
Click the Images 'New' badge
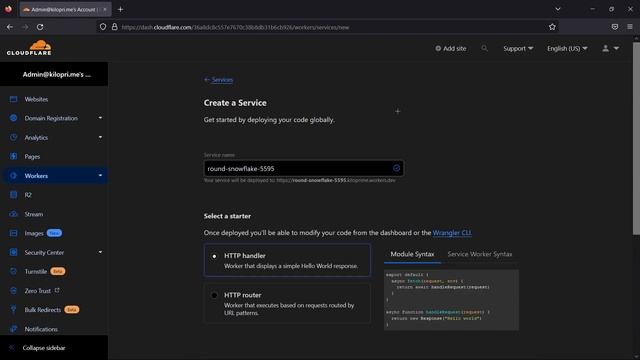pos(54,233)
